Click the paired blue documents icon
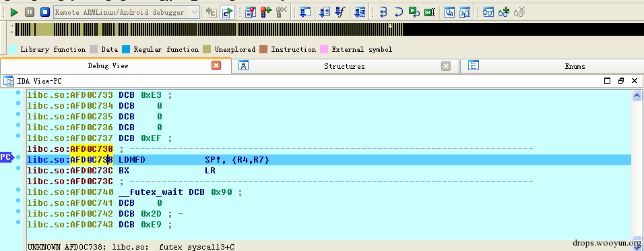644x251 pixels. 465,12
